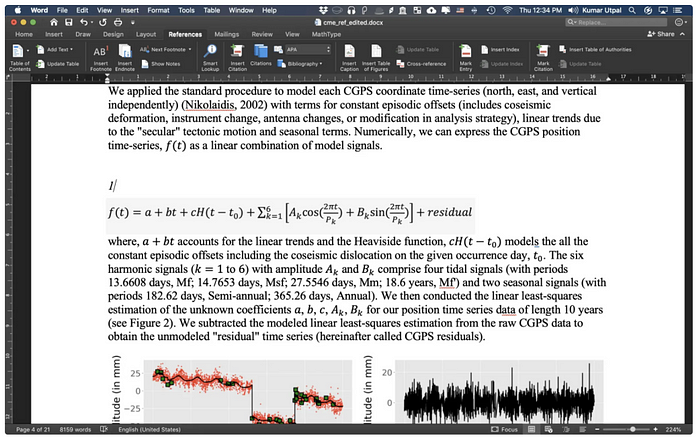Viewport: 700px width, 442px height.
Task: Click the Show Notes button
Action: (x=160, y=64)
